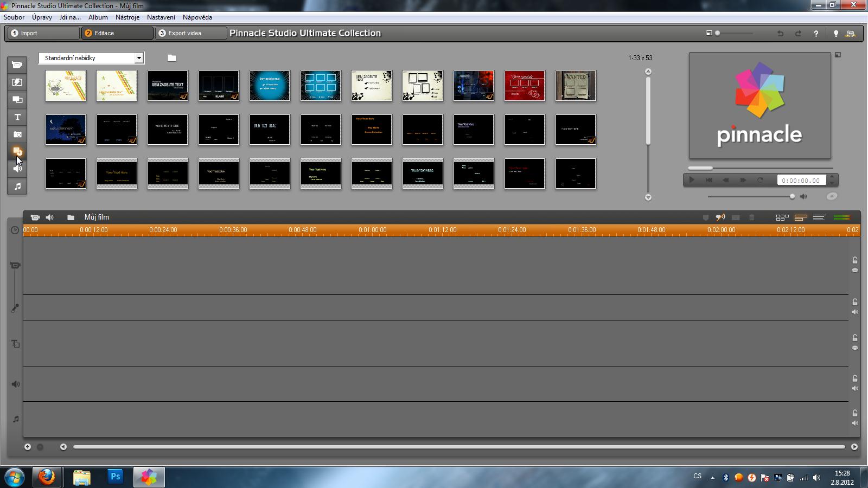The width and height of the screenshot is (868, 488).
Task: Click the audio scrubbing icon on timeline toolbar
Action: 720,217
